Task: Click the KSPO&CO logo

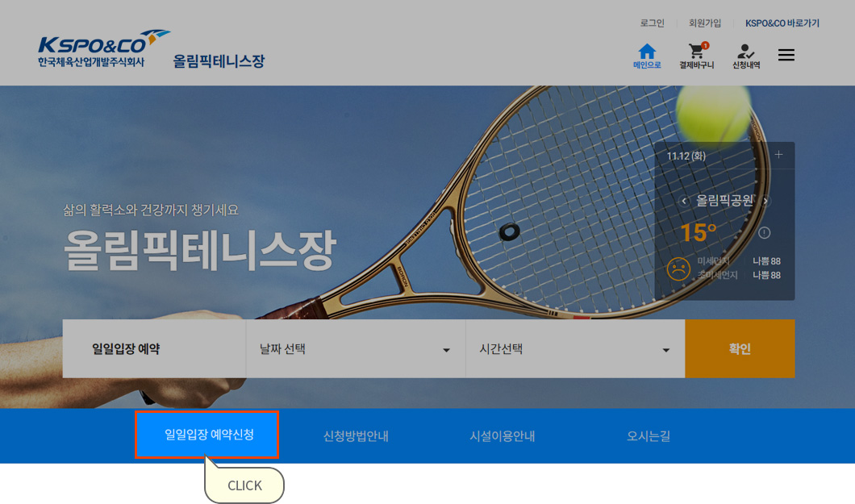Action: coord(103,49)
